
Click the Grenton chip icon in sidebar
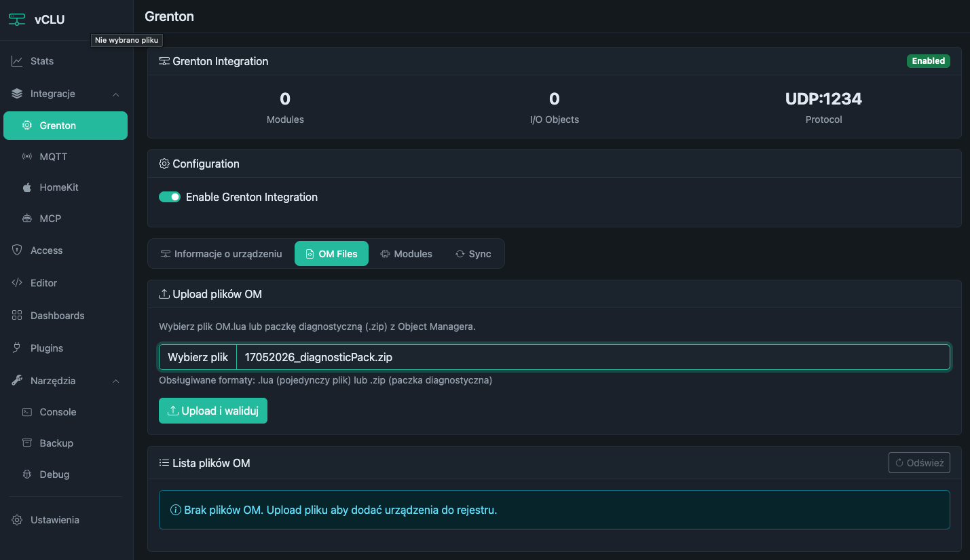pos(26,126)
